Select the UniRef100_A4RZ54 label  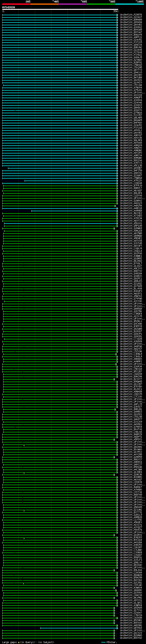point(131,206)
